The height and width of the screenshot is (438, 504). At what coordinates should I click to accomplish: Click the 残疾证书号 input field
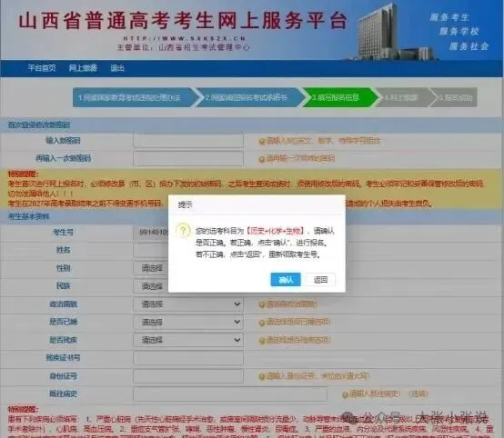(188, 358)
